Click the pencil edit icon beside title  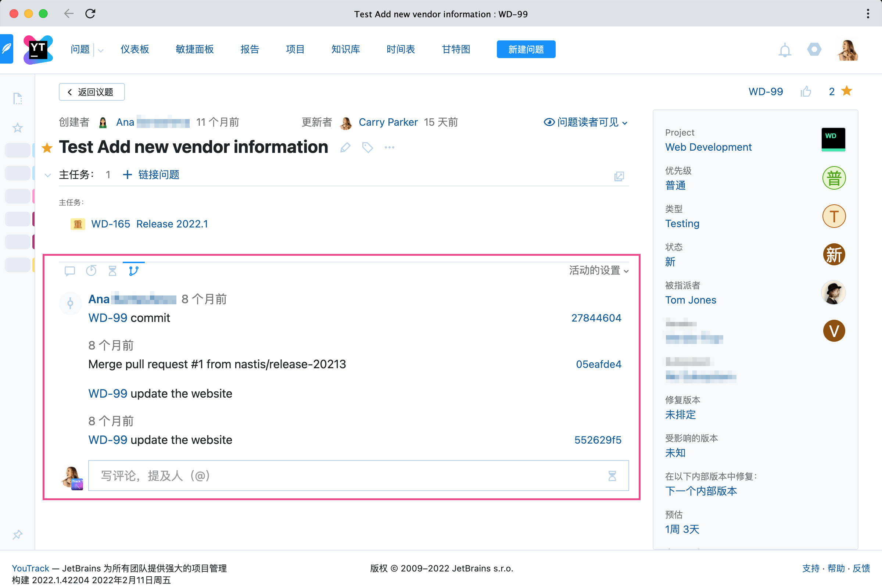click(345, 147)
